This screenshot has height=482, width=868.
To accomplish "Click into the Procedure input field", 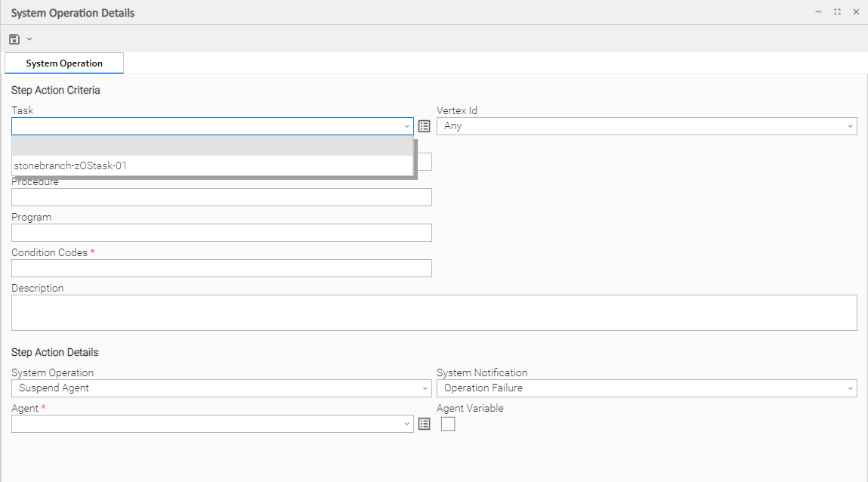I will coord(221,197).
